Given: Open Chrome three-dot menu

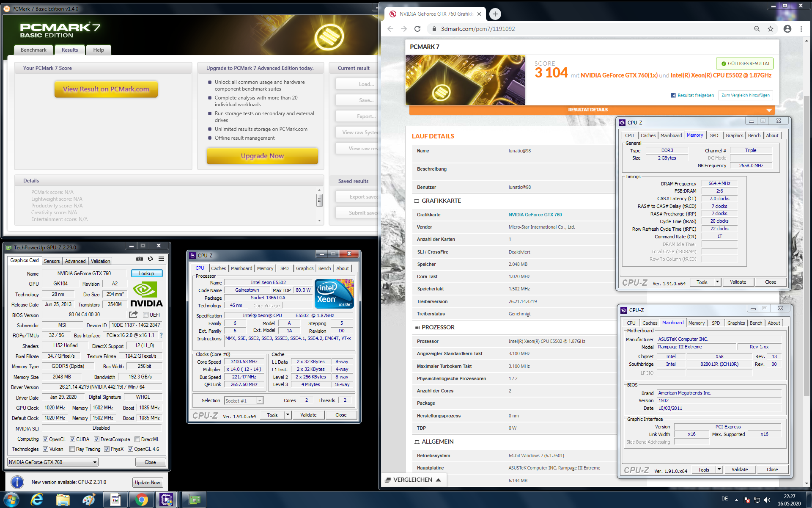Looking at the screenshot, I should pyautogui.click(x=801, y=29).
